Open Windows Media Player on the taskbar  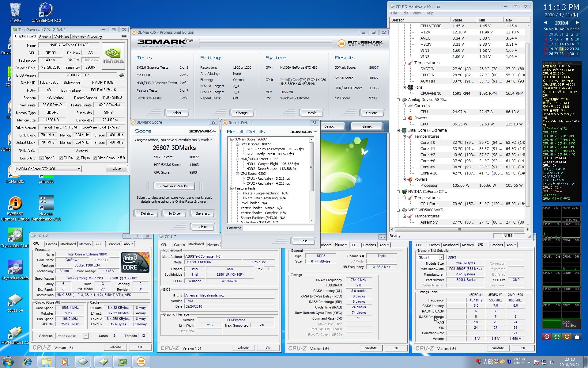[64, 362]
